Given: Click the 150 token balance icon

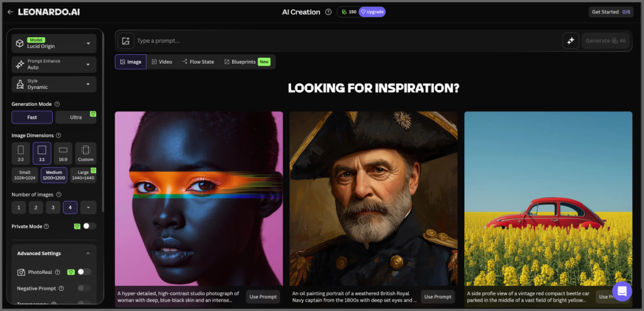Looking at the screenshot, I should pos(344,12).
